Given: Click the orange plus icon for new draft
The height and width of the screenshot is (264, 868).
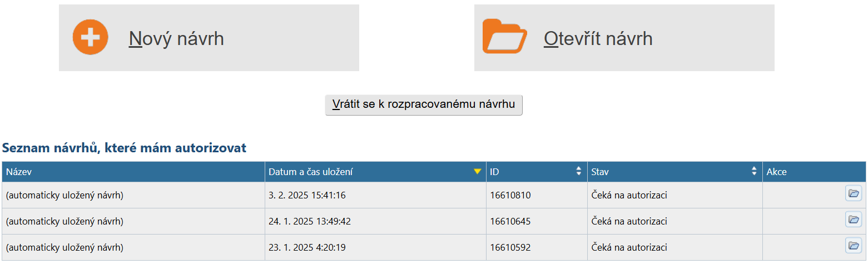Looking at the screenshot, I should pos(90,38).
